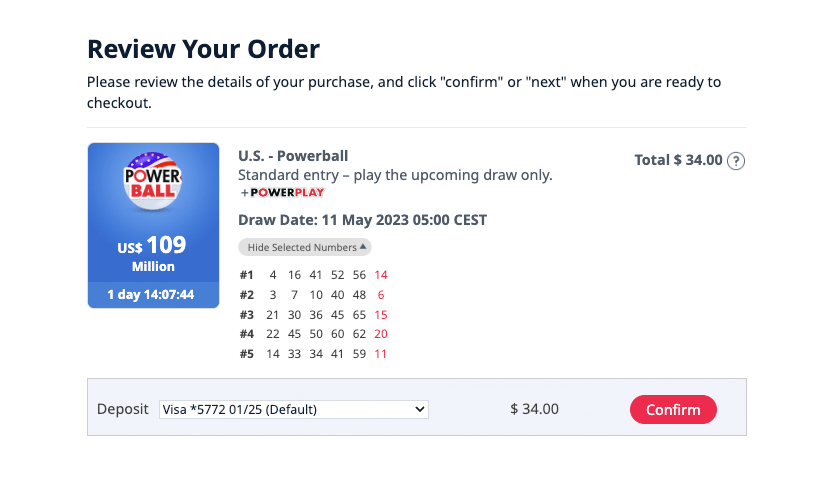Click red Powerball number 14 in line #1
Image resolution: width=820 pixels, height=501 pixels.
point(381,275)
